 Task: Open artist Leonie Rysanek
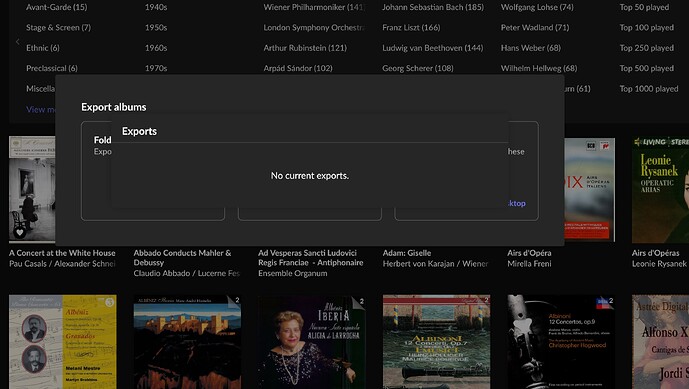(659, 263)
